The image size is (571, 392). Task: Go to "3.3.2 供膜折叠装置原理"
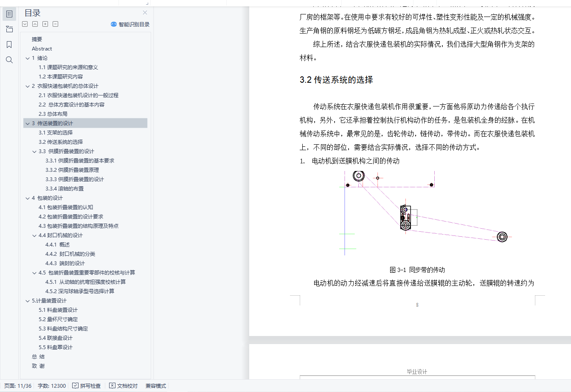click(72, 170)
